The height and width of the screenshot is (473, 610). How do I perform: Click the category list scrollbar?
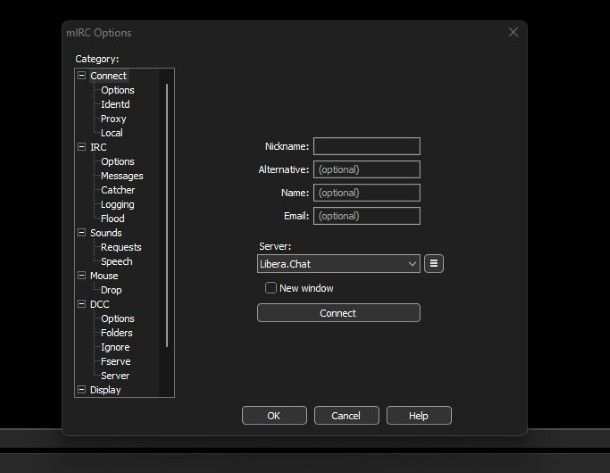167,215
